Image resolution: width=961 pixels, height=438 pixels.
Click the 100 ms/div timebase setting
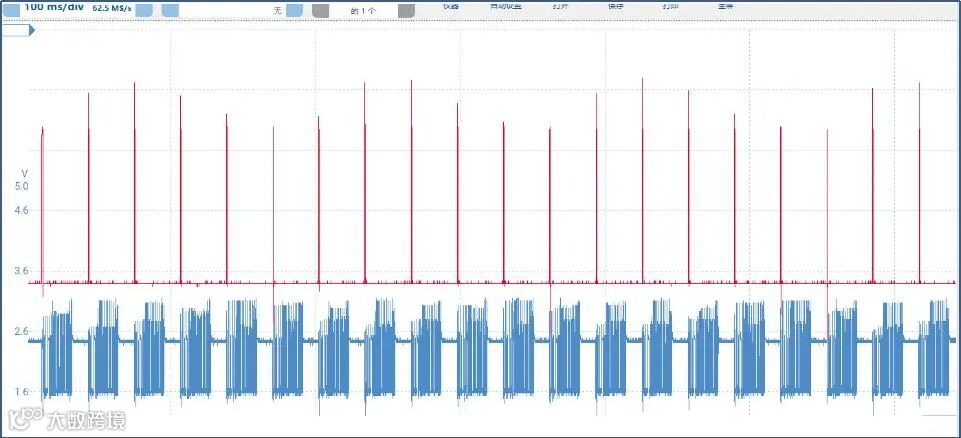54,7
